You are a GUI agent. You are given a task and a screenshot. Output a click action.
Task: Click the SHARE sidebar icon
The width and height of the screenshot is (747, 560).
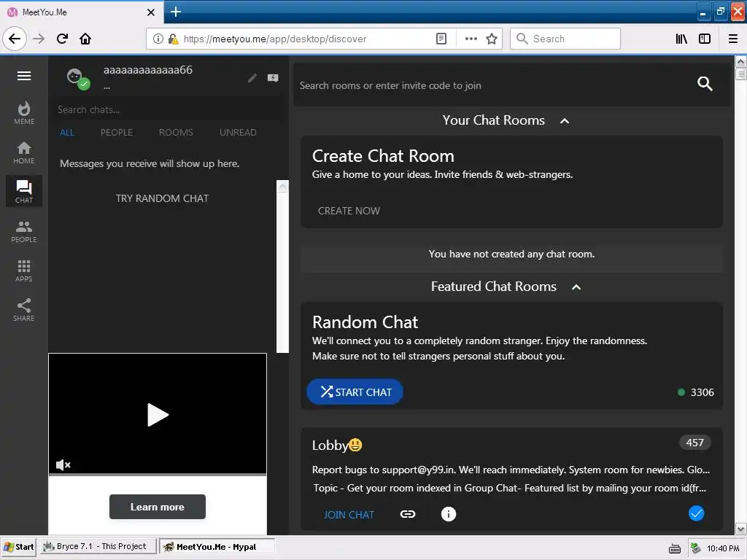tap(24, 310)
